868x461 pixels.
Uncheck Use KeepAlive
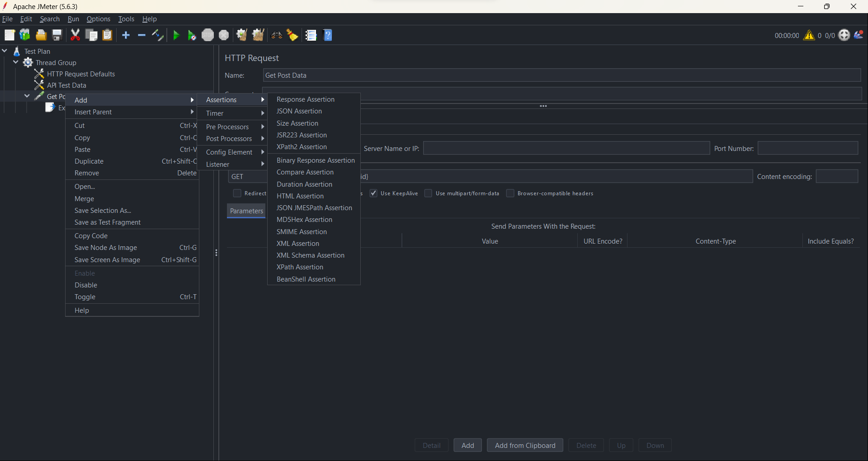373,193
